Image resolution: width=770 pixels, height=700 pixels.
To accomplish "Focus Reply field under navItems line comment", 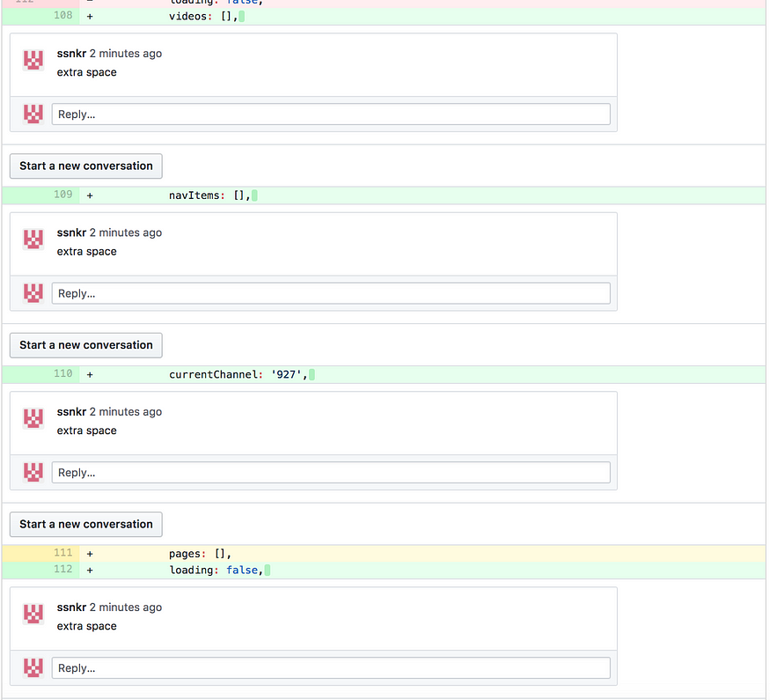I will (x=331, y=293).
